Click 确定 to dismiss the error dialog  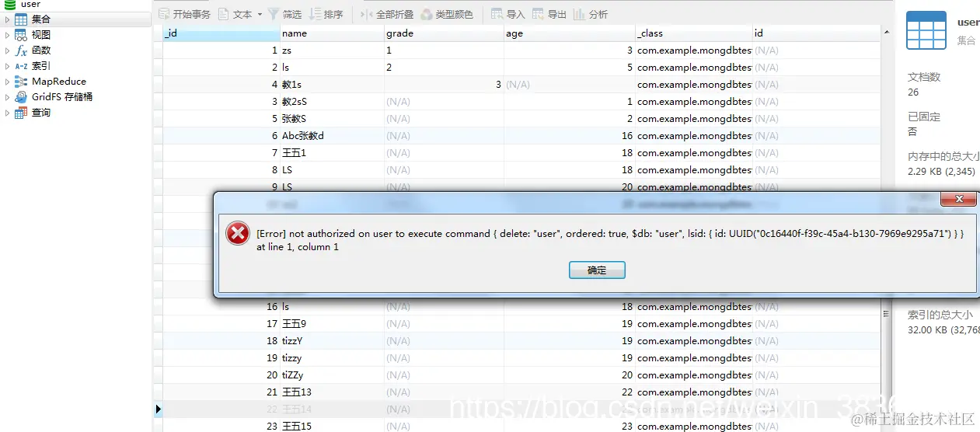[x=597, y=270]
